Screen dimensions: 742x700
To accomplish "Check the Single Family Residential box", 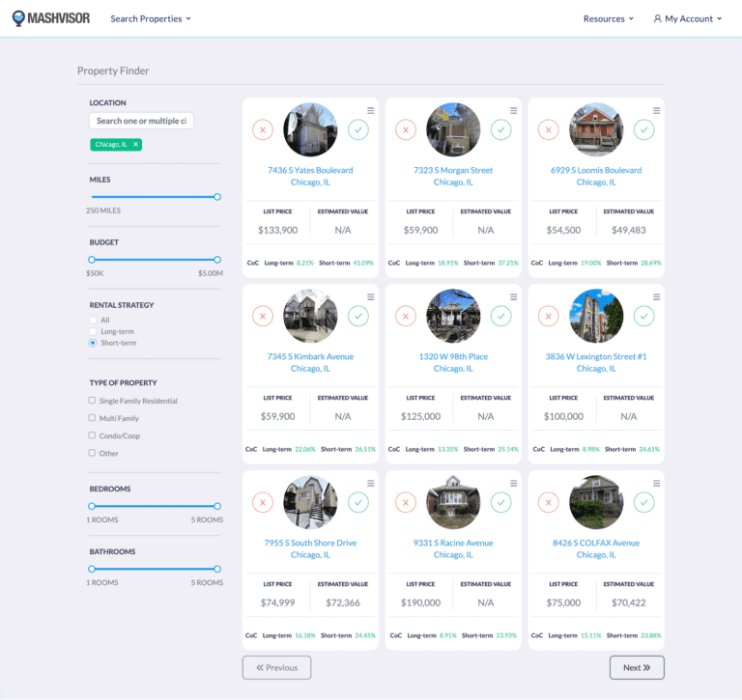I will pos(93,401).
